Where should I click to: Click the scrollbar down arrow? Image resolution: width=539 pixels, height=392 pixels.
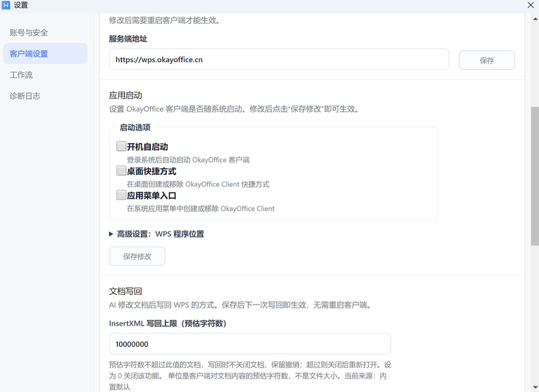pyautogui.click(x=535, y=387)
